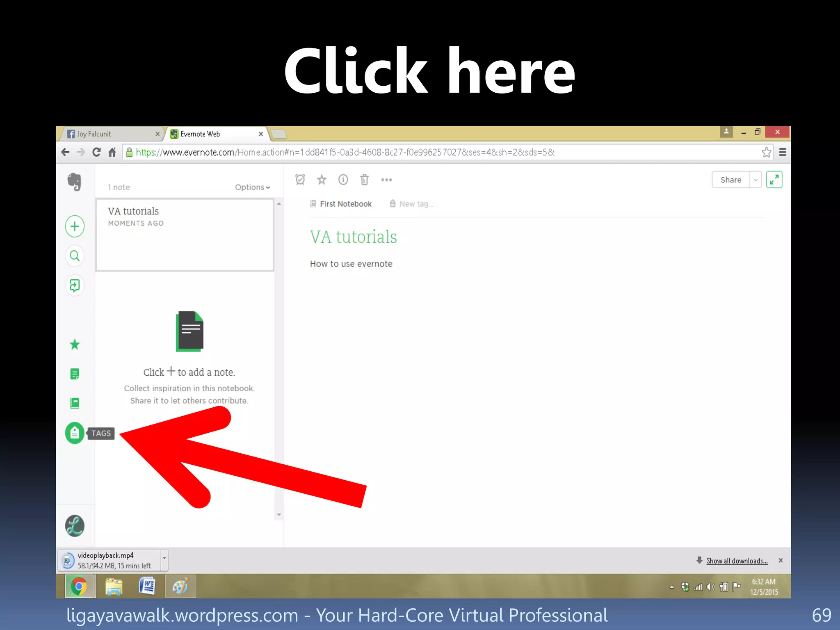840x630 pixels.
Task: Open the Share button dropdown arrow
Action: pos(756,180)
